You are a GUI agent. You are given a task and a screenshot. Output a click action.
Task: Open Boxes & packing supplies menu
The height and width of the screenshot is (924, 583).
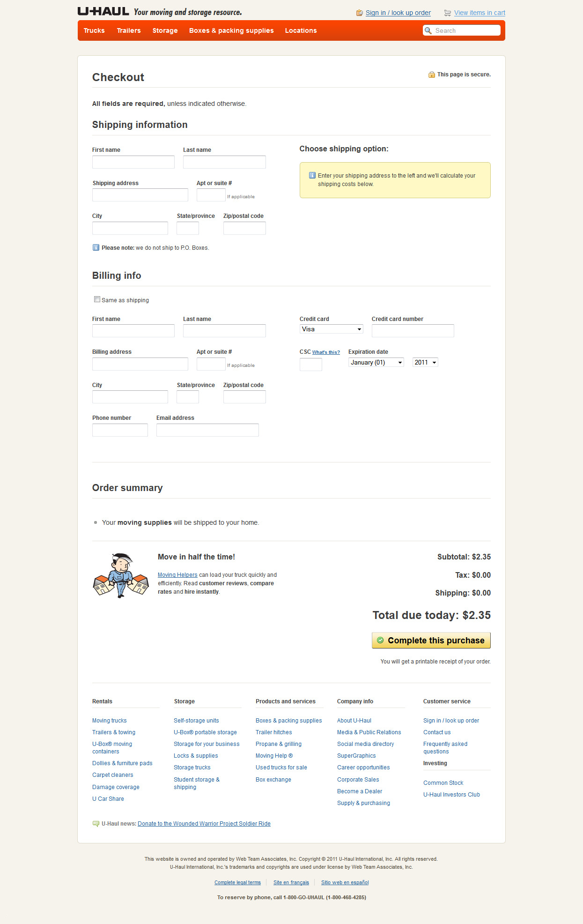pos(231,30)
